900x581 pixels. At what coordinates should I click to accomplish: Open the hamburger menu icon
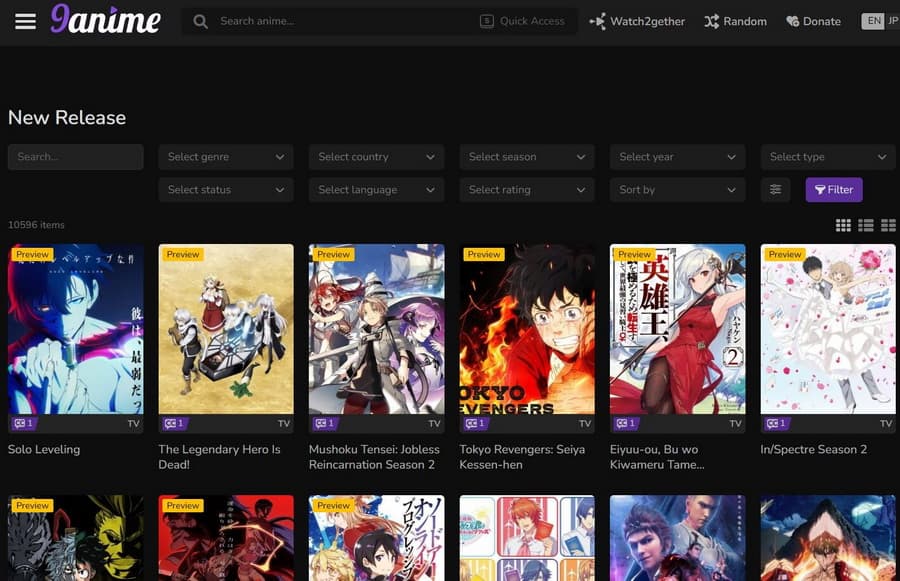pyautogui.click(x=25, y=21)
